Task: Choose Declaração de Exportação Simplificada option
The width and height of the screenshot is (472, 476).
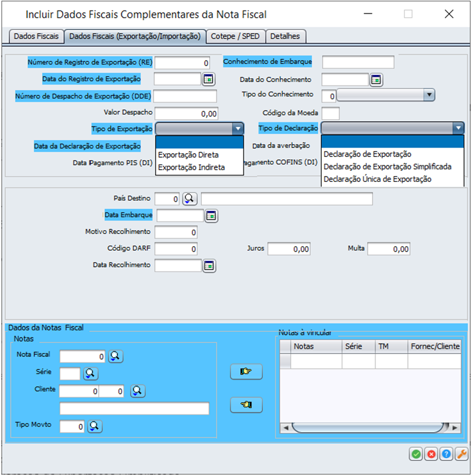Action: tap(393, 166)
